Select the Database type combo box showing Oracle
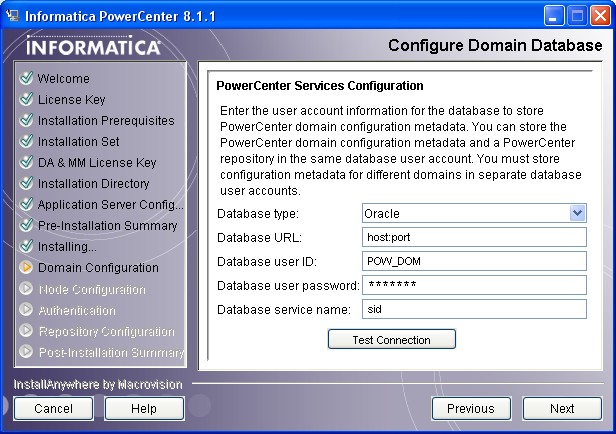The width and height of the screenshot is (616, 434). click(474, 213)
